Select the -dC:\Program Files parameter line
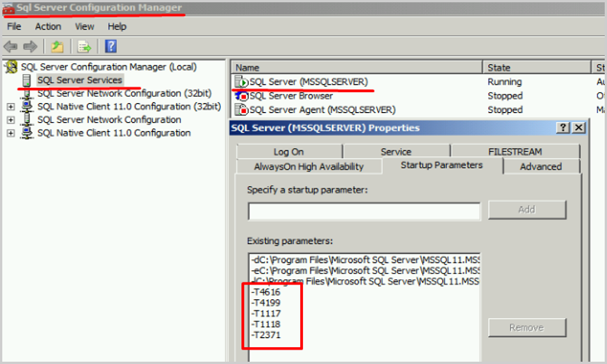 365,259
